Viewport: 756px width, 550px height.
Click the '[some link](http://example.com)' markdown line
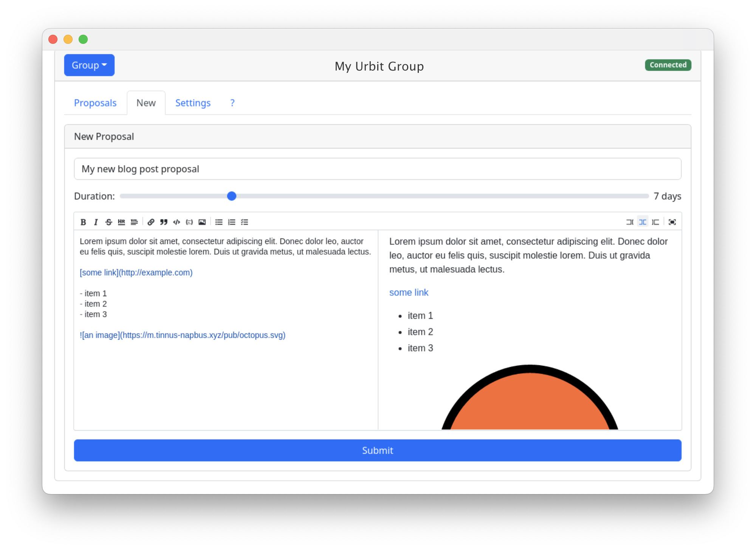pos(136,272)
